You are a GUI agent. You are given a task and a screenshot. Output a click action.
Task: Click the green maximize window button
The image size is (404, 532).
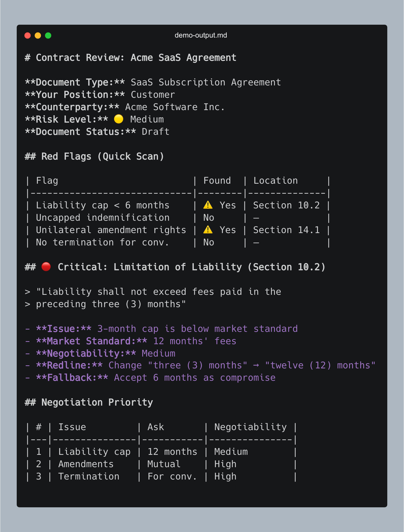(x=48, y=36)
